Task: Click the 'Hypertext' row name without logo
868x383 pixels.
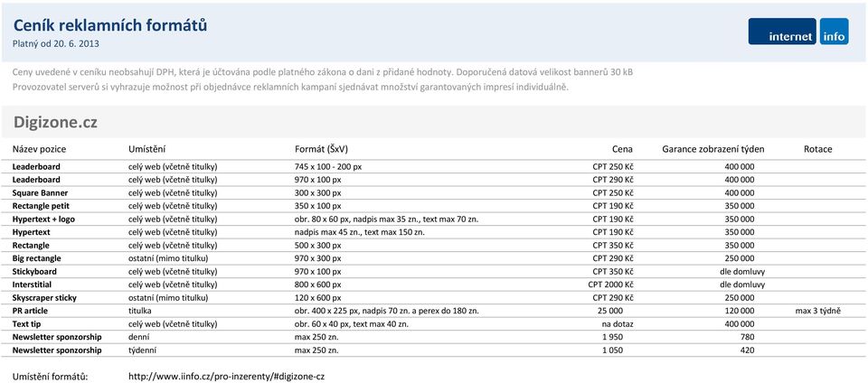Action: [x=31, y=232]
